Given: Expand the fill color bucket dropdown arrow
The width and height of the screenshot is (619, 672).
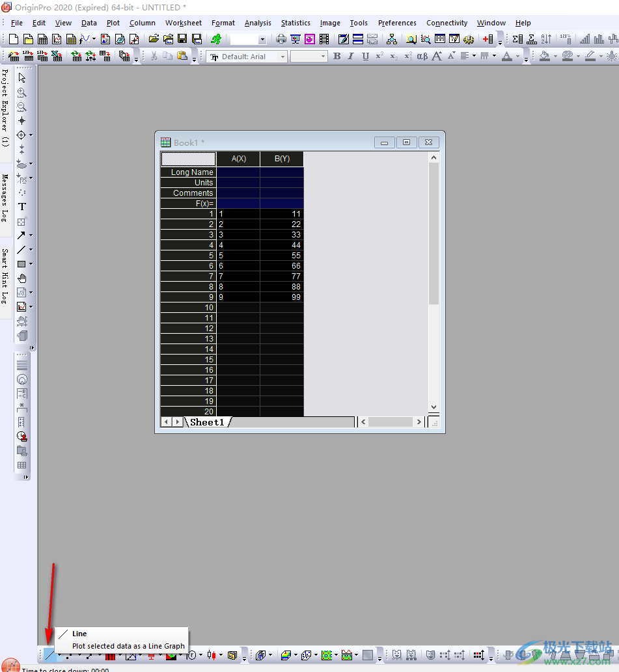Looking at the screenshot, I should [x=556, y=56].
